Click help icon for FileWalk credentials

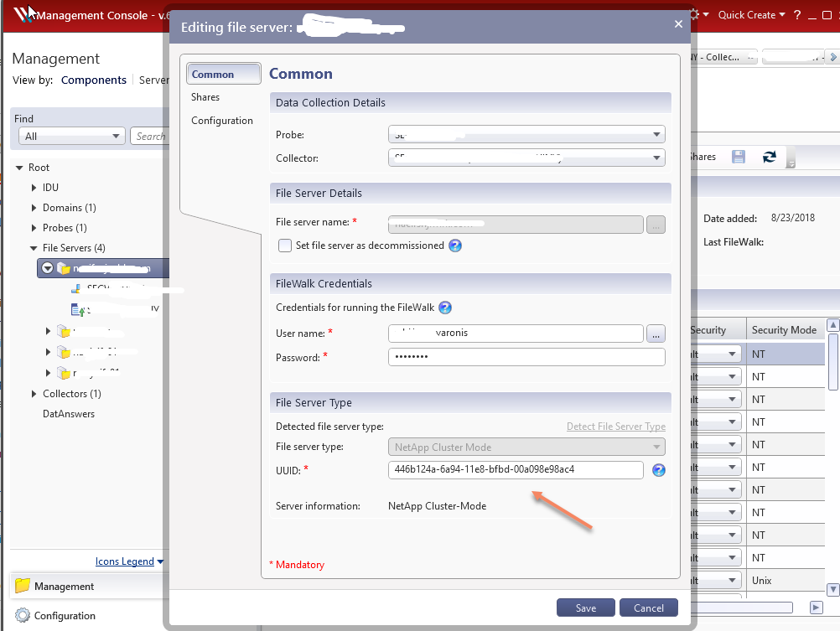[x=445, y=308]
